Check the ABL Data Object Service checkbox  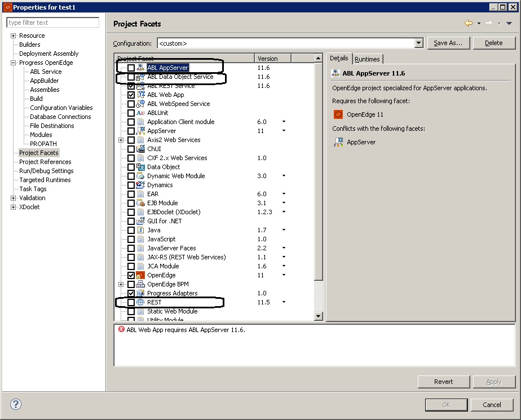click(x=131, y=77)
